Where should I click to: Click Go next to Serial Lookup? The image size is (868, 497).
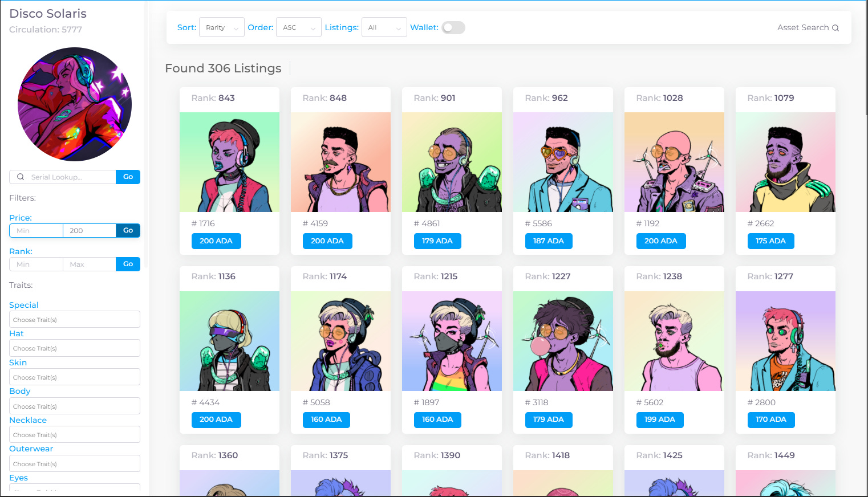click(x=128, y=177)
